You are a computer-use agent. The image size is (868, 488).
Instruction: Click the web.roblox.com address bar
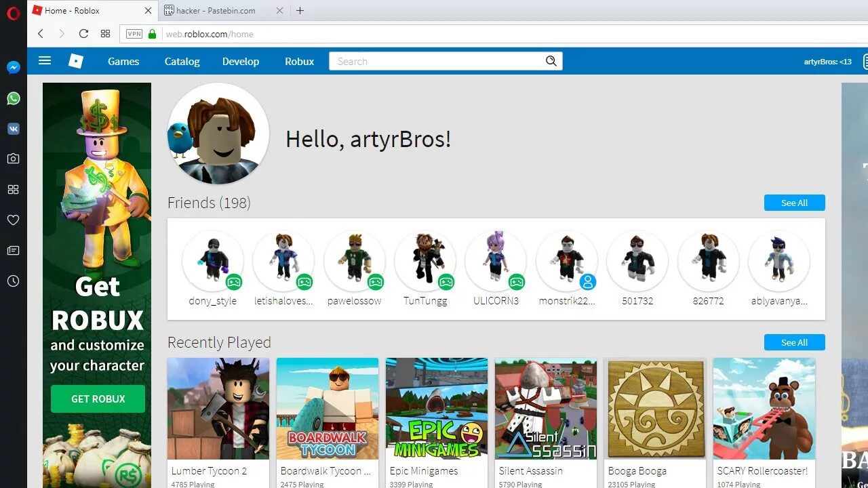click(x=494, y=34)
